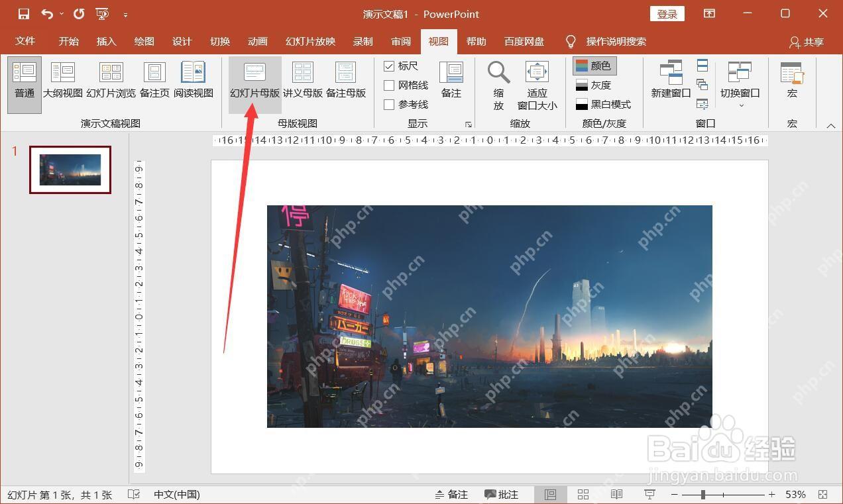Click the 操作说明搜索 search box
Viewport: 843px width, 504px height.
pos(616,41)
